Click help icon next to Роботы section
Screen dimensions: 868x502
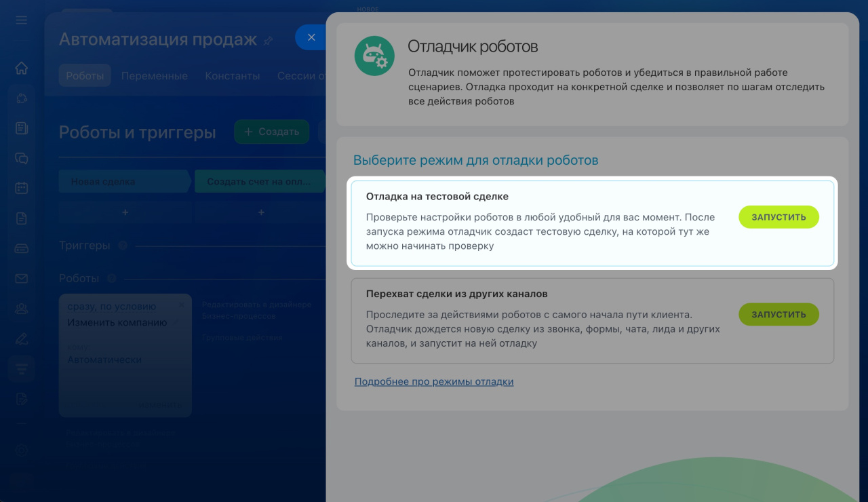[x=111, y=278]
